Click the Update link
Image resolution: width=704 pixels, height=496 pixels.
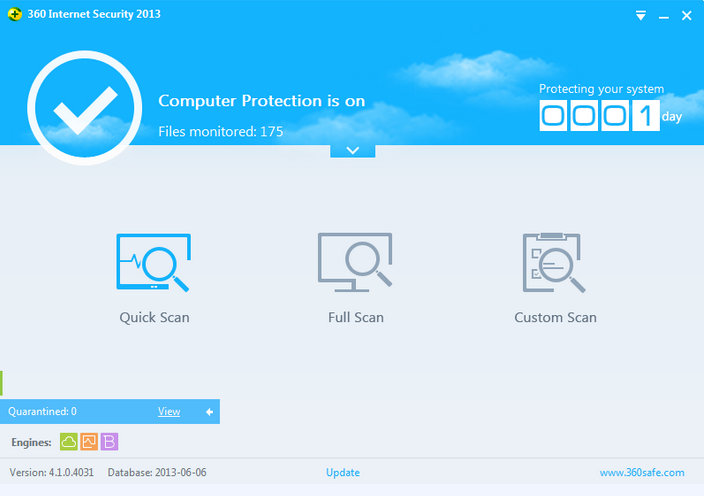tap(343, 472)
